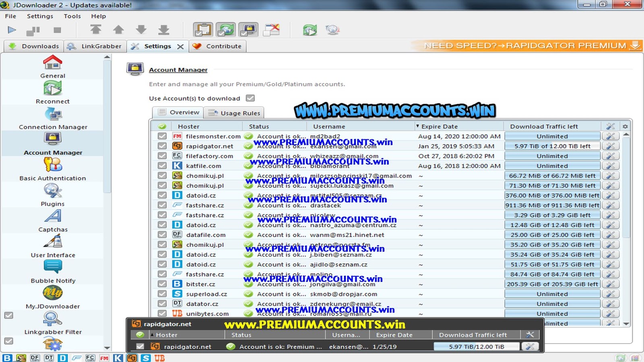
Task: Start downloads with the play icon
Action: coord(12,30)
